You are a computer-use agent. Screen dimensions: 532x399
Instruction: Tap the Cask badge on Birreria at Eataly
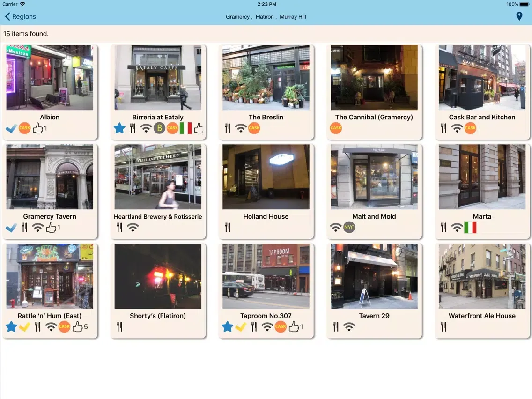pos(172,128)
